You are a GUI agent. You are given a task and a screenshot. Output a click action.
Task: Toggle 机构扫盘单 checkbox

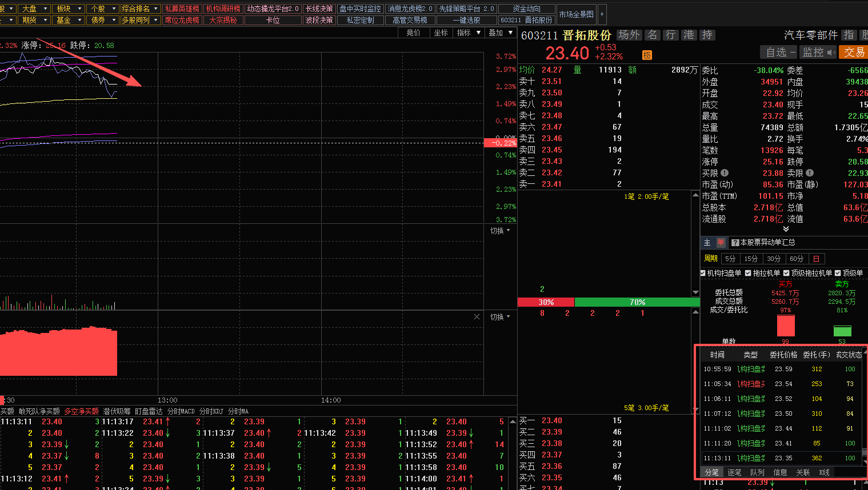click(x=703, y=273)
